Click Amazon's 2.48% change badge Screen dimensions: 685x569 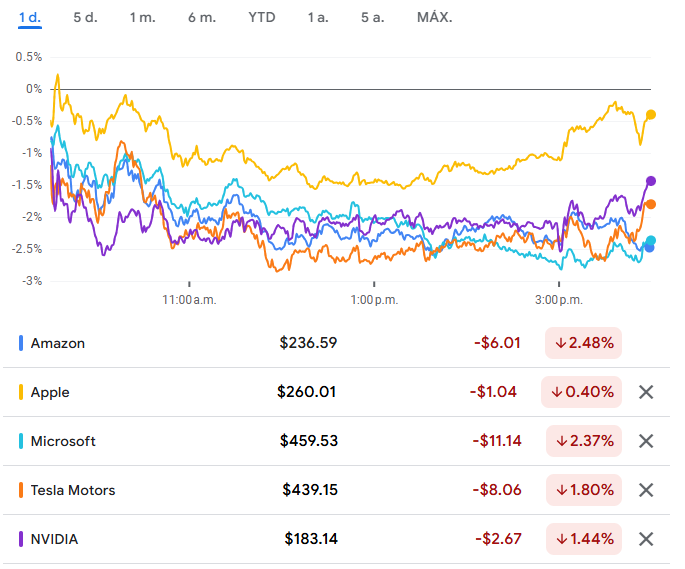584,343
